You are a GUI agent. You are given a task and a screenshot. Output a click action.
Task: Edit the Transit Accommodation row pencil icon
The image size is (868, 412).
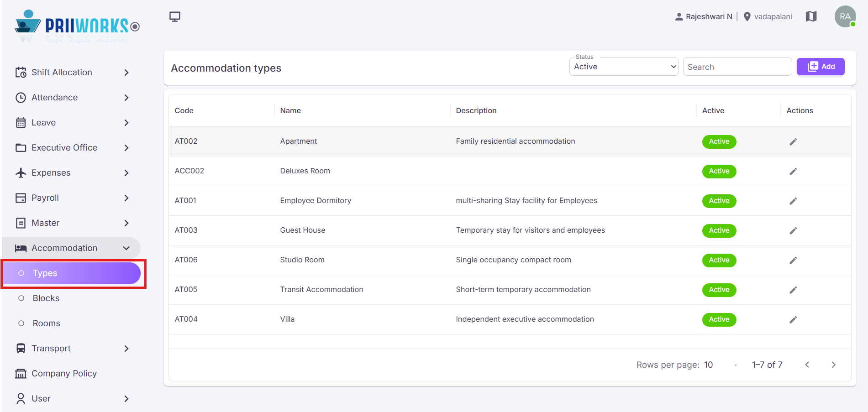[793, 290]
